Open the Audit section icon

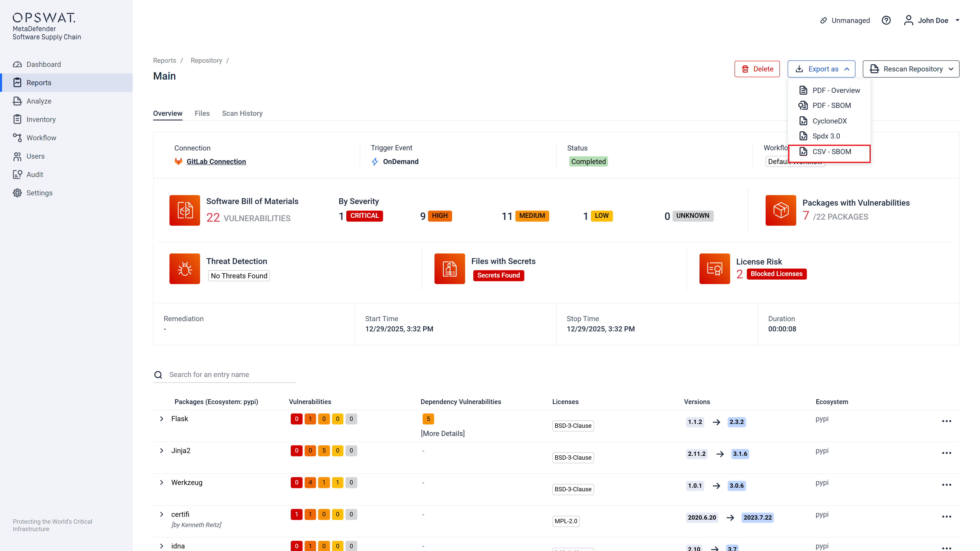(x=17, y=174)
